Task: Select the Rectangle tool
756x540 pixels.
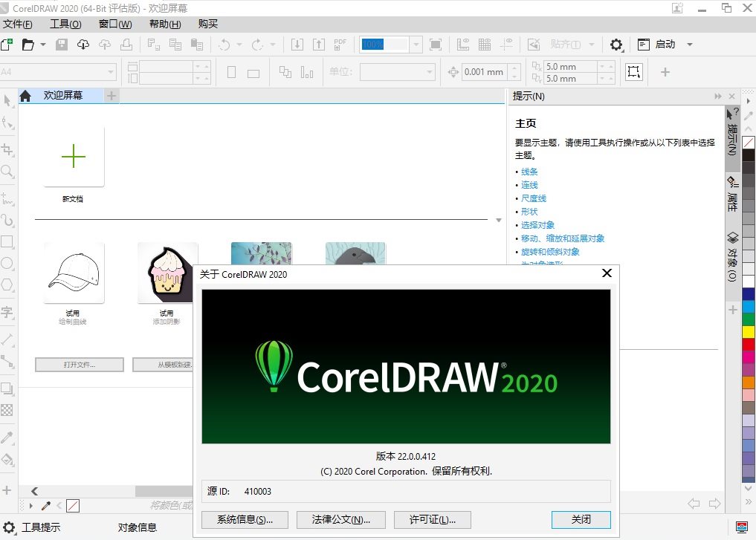Action: pos(7,241)
